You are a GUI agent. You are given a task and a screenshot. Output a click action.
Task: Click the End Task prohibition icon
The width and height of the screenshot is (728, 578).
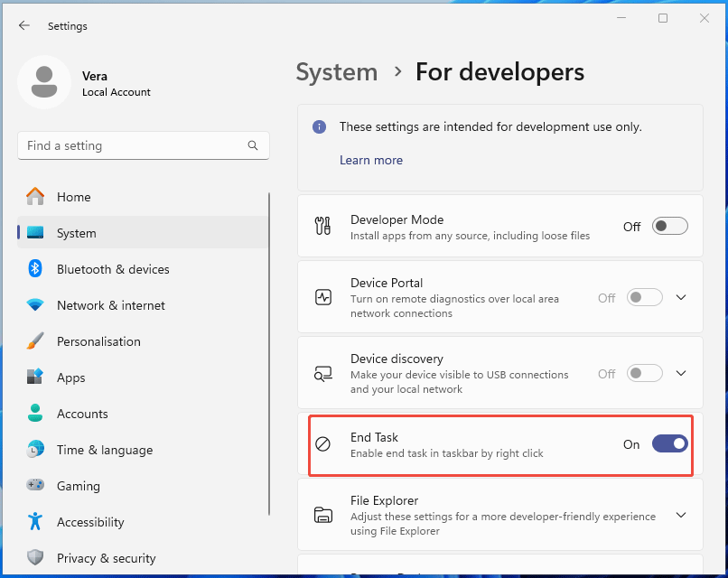[324, 443]
